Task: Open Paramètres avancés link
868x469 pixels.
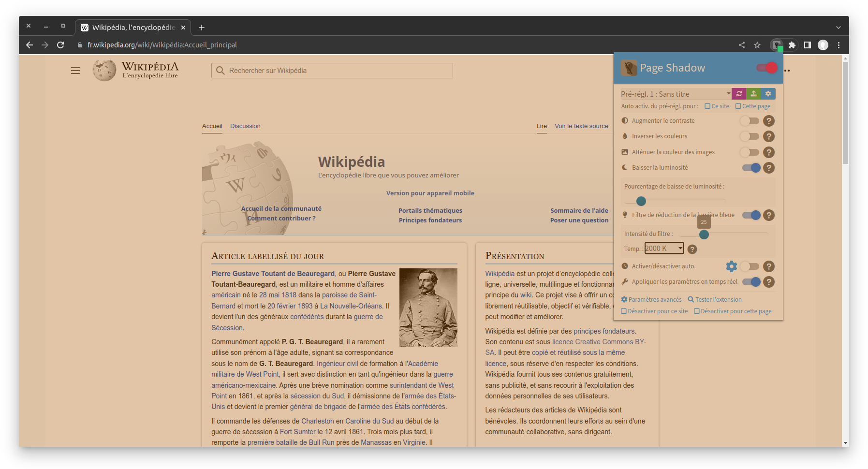Action: click(651, 300)
